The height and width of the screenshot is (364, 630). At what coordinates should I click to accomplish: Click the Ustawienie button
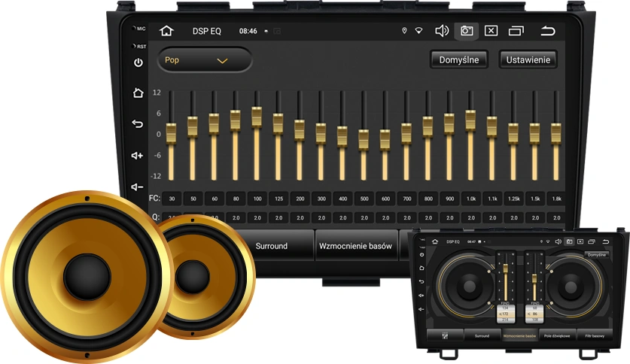528,60
